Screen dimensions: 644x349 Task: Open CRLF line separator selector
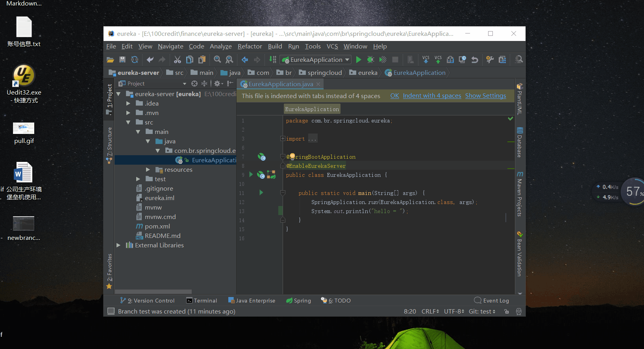tap(430, 311)
